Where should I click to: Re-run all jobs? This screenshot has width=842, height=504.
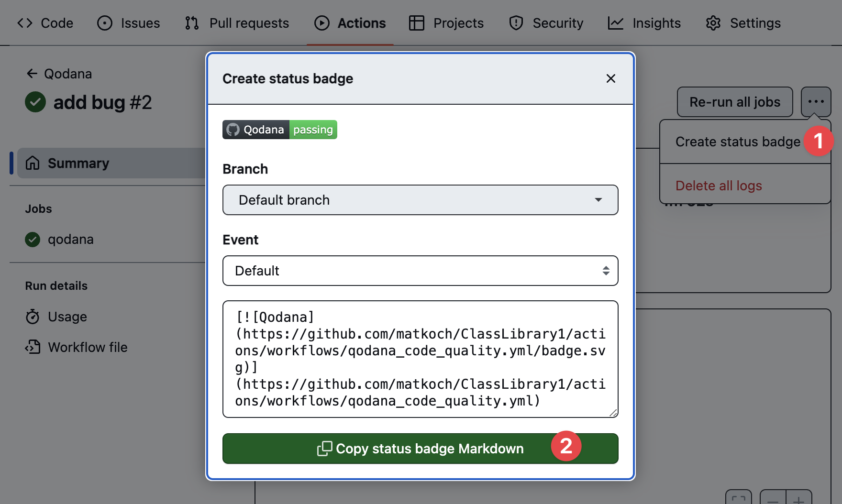click(x=735, y=102)
